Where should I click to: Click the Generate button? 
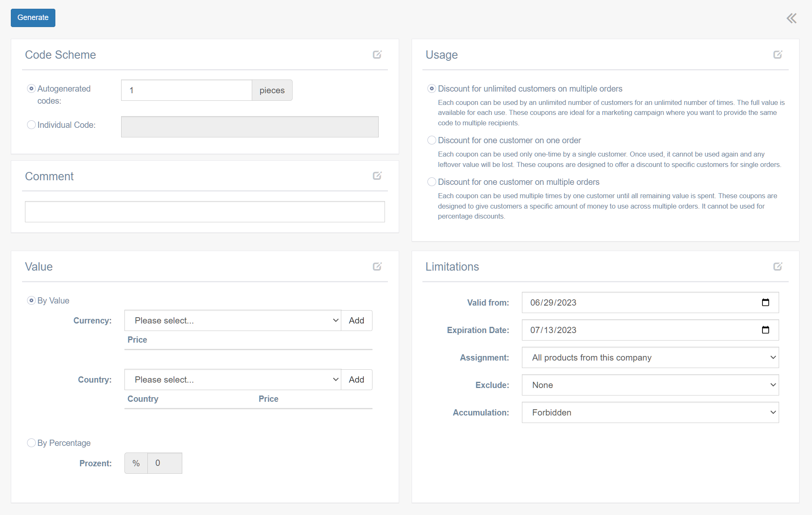click(x=33, y=18)
